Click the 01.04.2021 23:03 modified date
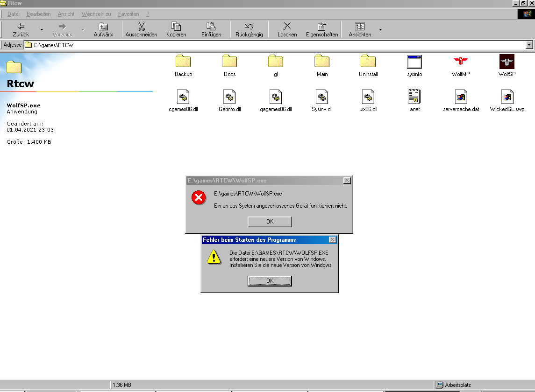 point(30,130)
